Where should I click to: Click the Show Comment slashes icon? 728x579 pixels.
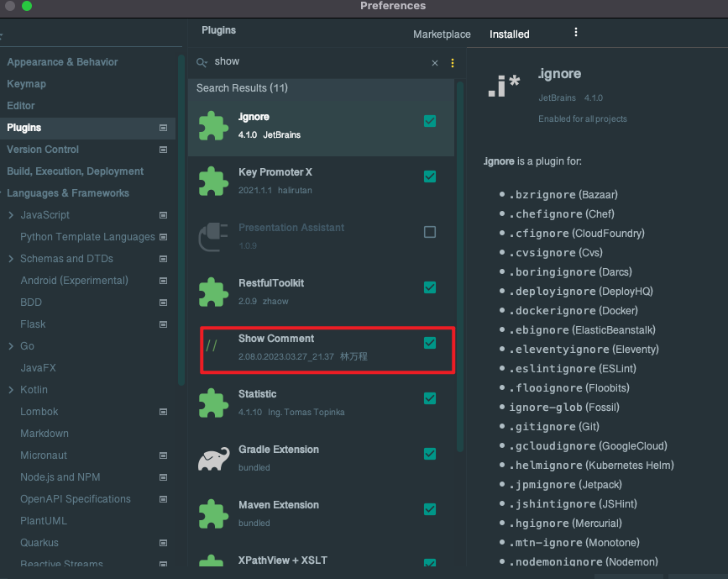(212, 347)
